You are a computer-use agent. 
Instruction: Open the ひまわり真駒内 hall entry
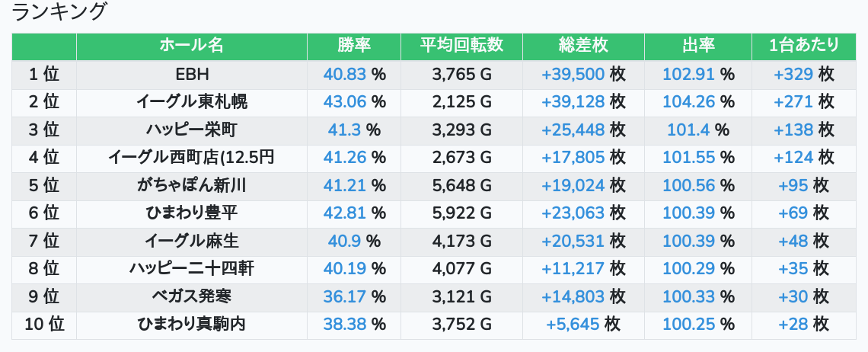191,325
